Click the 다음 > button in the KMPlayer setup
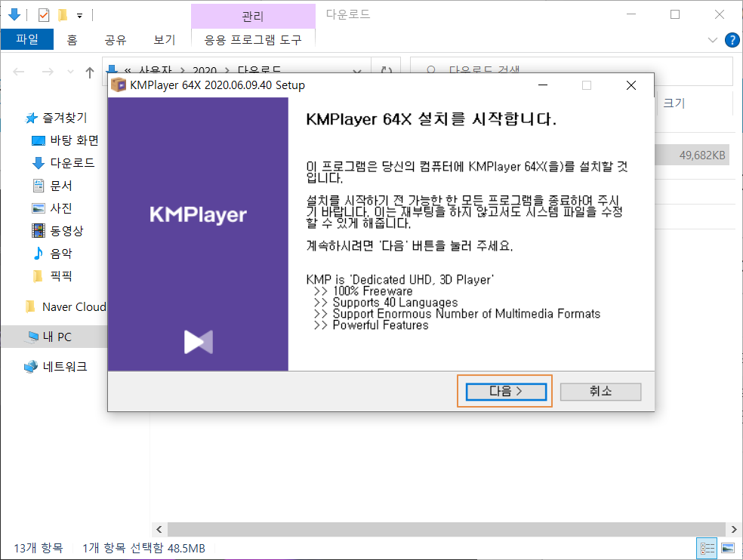Image resolution: width=743 pixels, height=560 pixels. click(x=506, y=392)
